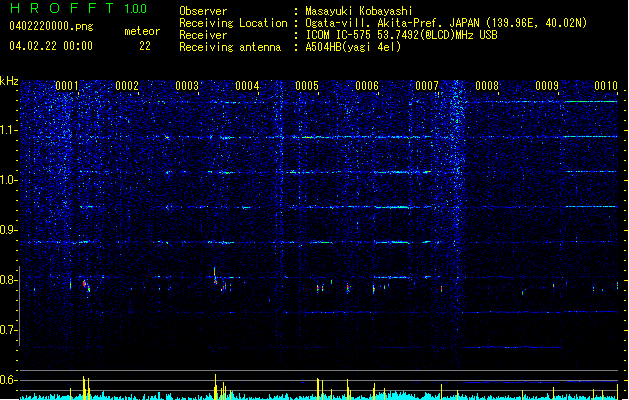The image size is (629, 400).
Task: Click the version number 1.0.0
Action: coord(136,8)
